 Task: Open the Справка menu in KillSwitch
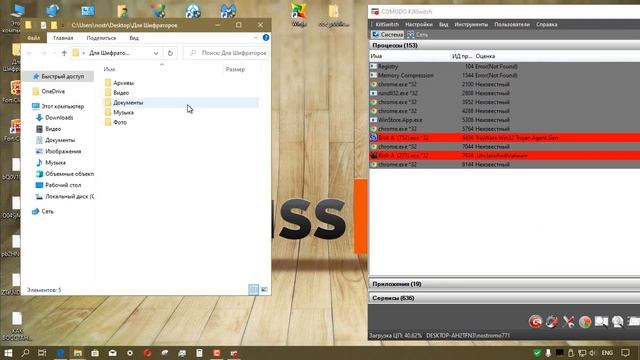point(547,24)
